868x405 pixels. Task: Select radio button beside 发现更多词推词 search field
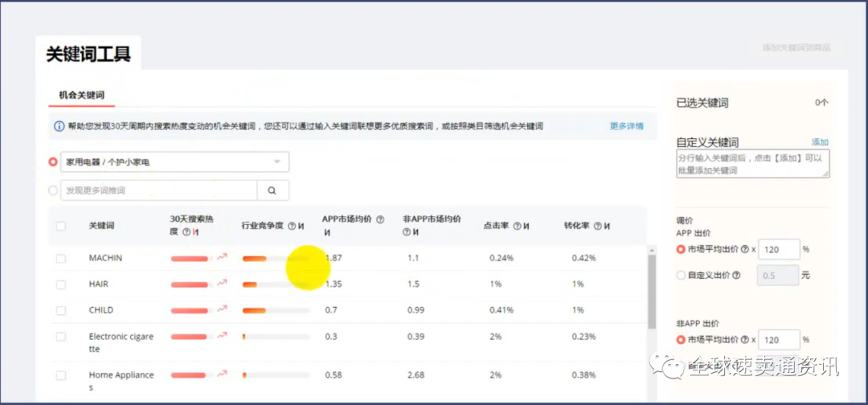pos(53,190)
